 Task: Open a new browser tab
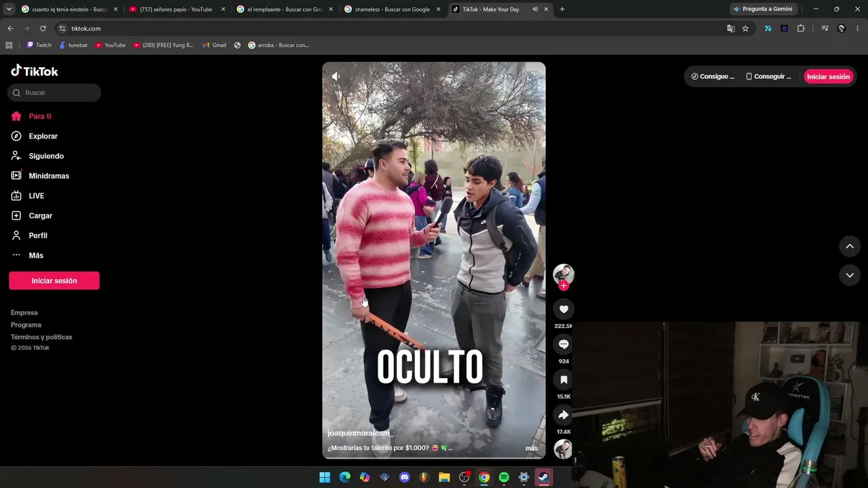pos(562,9)
